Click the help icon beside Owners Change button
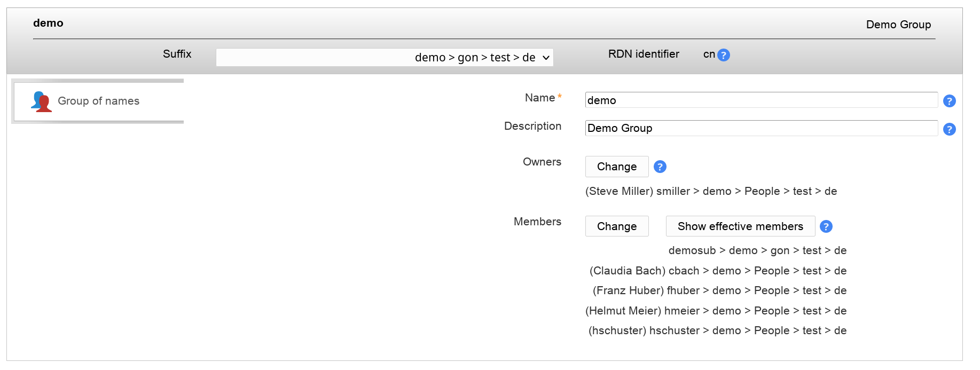 click(x=660, y=167)
